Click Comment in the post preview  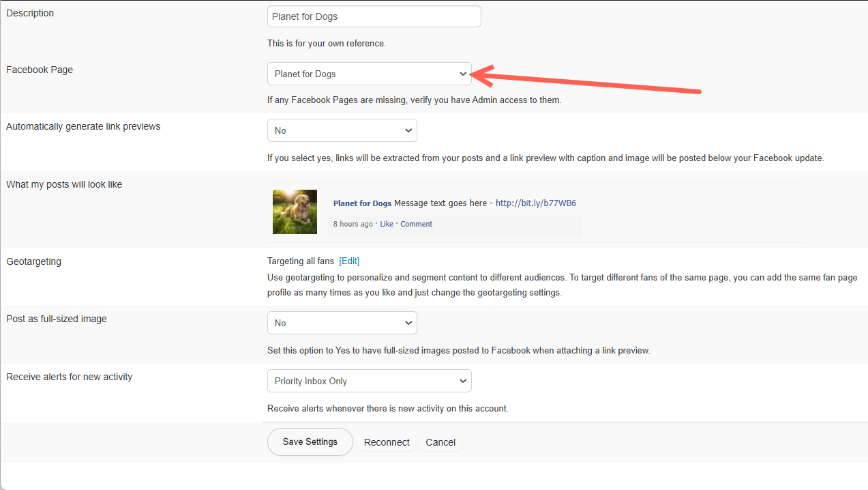click(x=416, y=224)
